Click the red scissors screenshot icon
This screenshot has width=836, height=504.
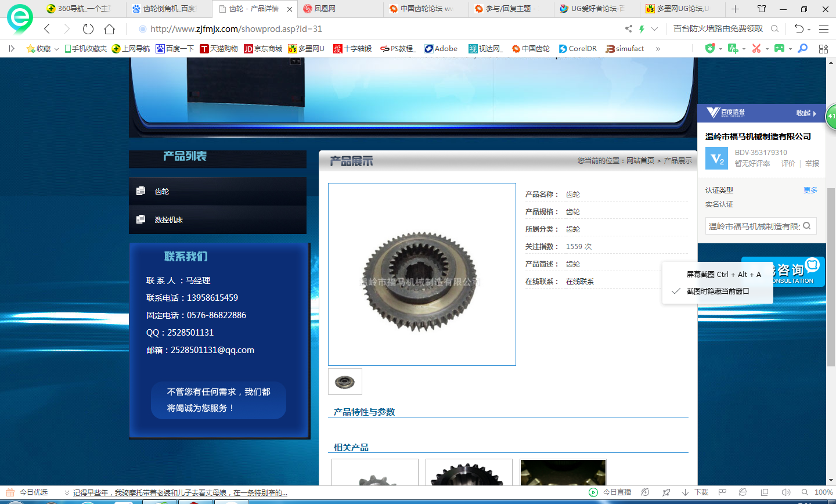(756, 49)
